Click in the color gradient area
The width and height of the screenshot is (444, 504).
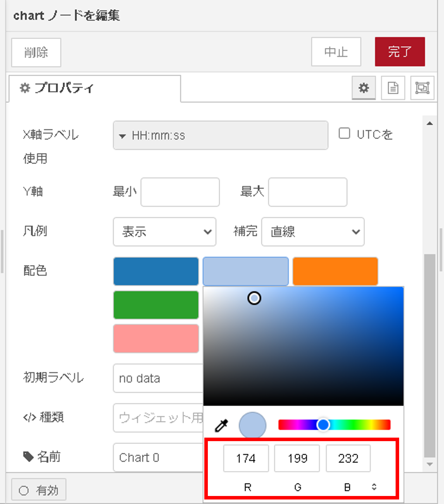303,346
